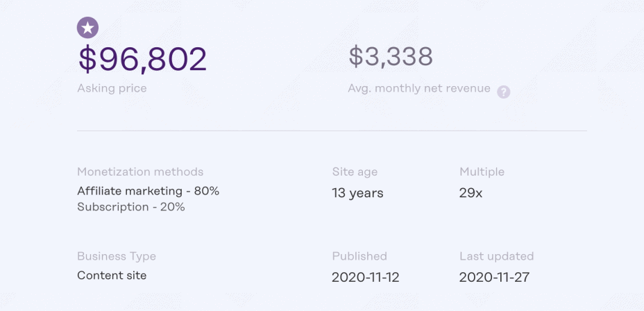Screen dimensions: 644x311
Task: Click the '13 years' value
Action: (357, 193)
